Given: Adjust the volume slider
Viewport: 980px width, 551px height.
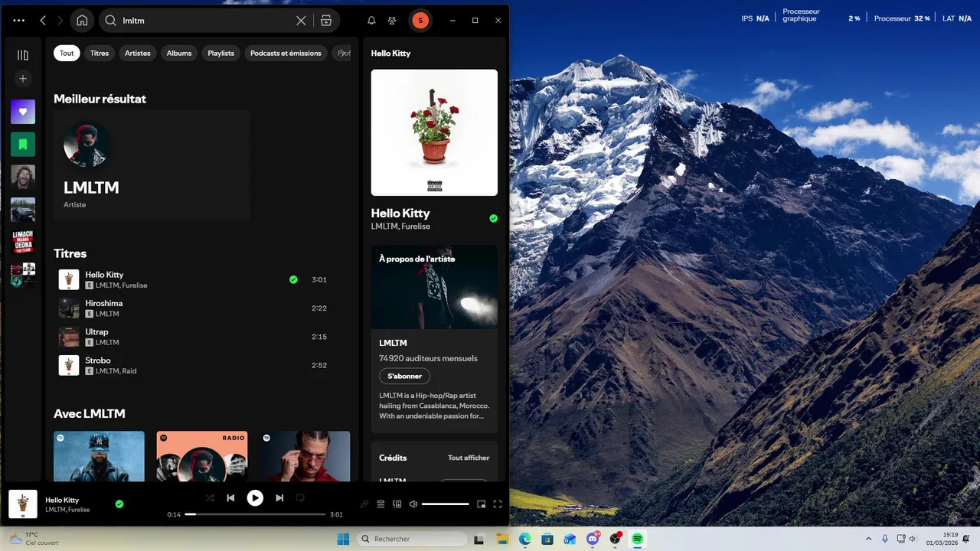Looking at the screenshot, I should pyautogui.click(x=445, y=504).
